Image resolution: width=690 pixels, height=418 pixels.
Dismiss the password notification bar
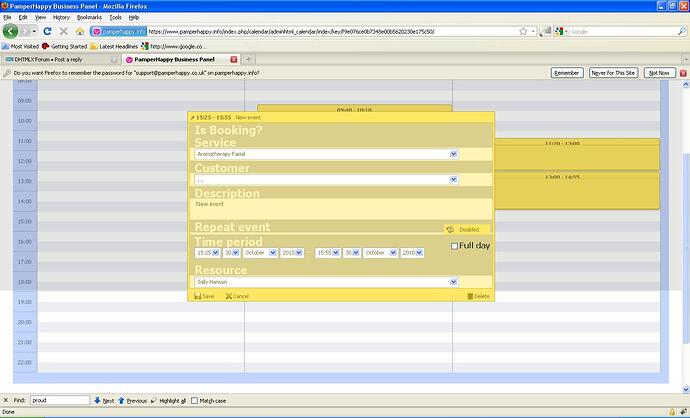pos(683,73)
